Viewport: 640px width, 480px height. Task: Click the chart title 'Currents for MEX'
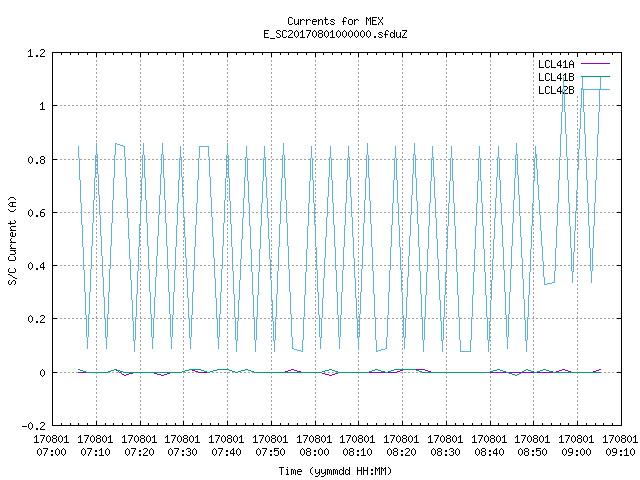(x=335, y=21)
